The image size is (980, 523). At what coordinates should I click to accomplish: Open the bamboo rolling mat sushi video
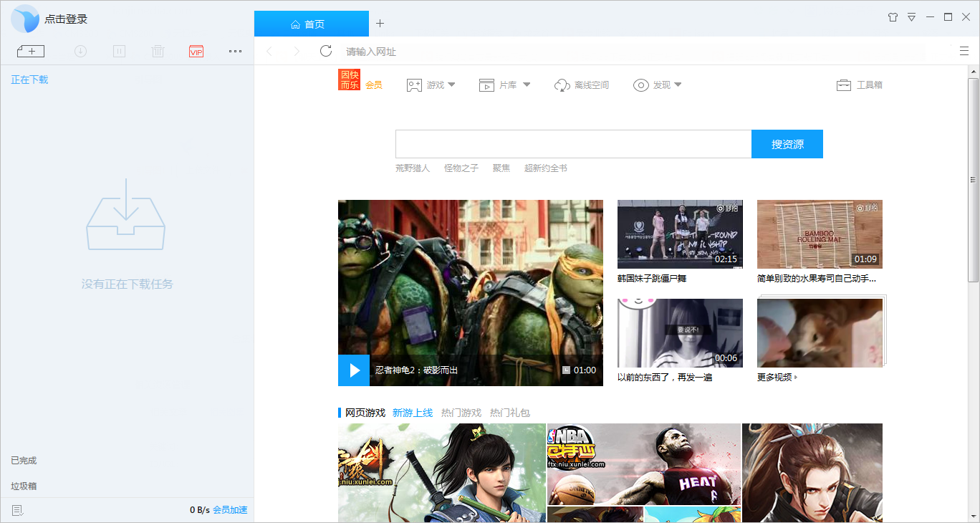[x=820, y=234]
